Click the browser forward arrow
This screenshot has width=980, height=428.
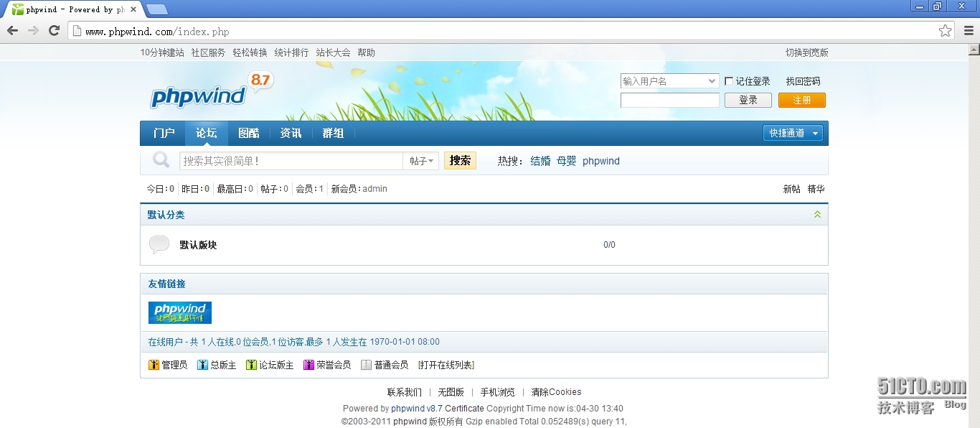click(33, 30)
